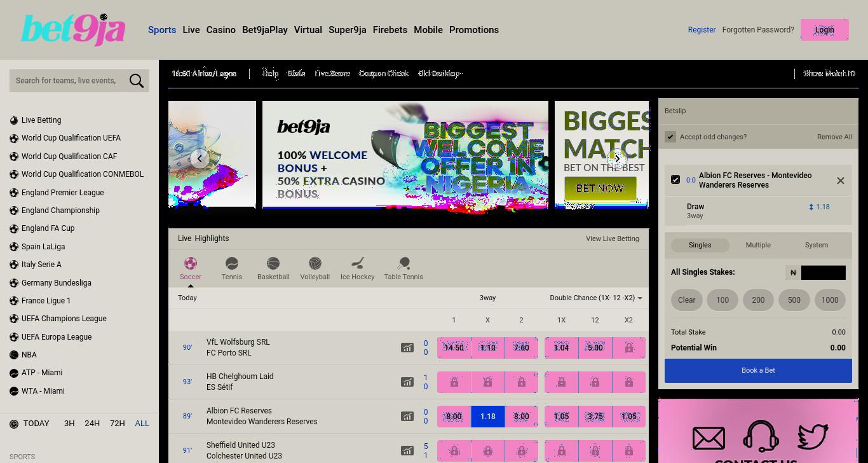This screenshot has height=463, width=868.
Task: Click the bet9ja logo
Action: (x=73, y=30)
